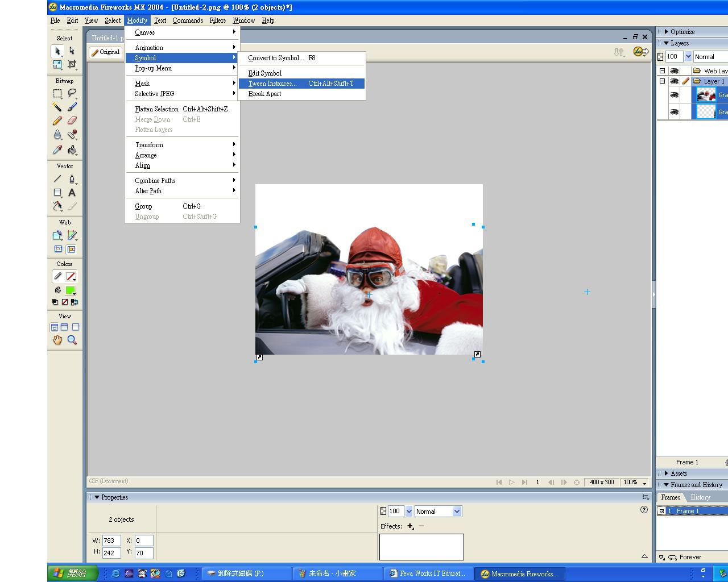Hide the Web Layer with eye icon

point(674,71)
